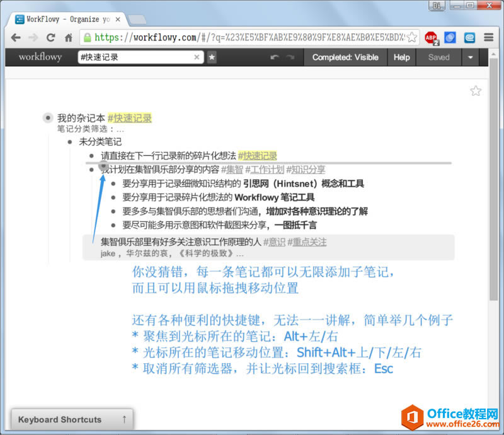Click bullet of Workflowy 笔记工具 item
This screenshot has width=504, height=435.
113,197
